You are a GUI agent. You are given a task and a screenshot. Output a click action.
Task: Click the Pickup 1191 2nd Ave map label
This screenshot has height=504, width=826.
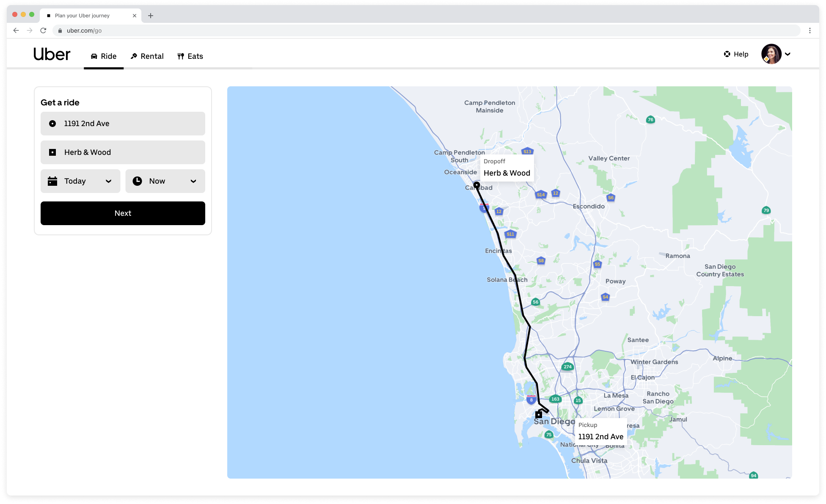600,431
